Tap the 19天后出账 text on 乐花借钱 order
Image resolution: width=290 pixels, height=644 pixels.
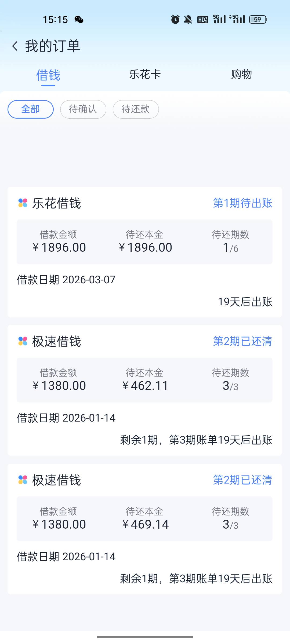245,302
